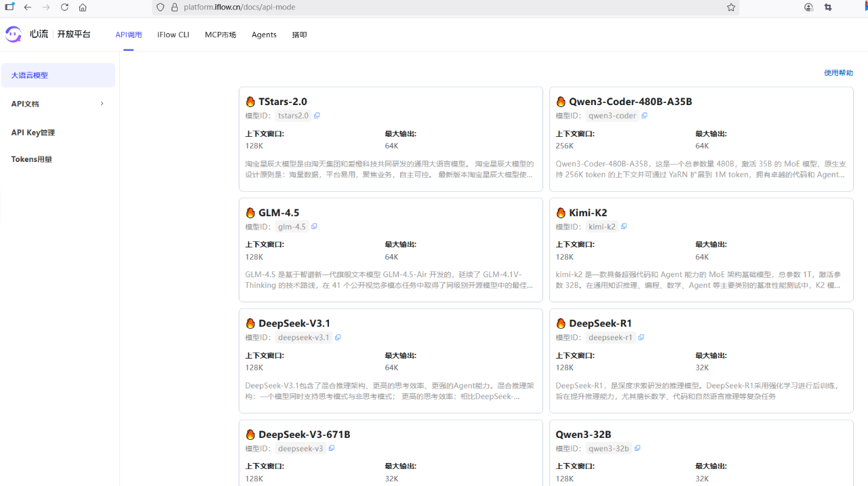Expand the API文档 sidebar chevron
Image resolution: width=868 pixels, height=486 pixels.
click(x=102, y=104)
